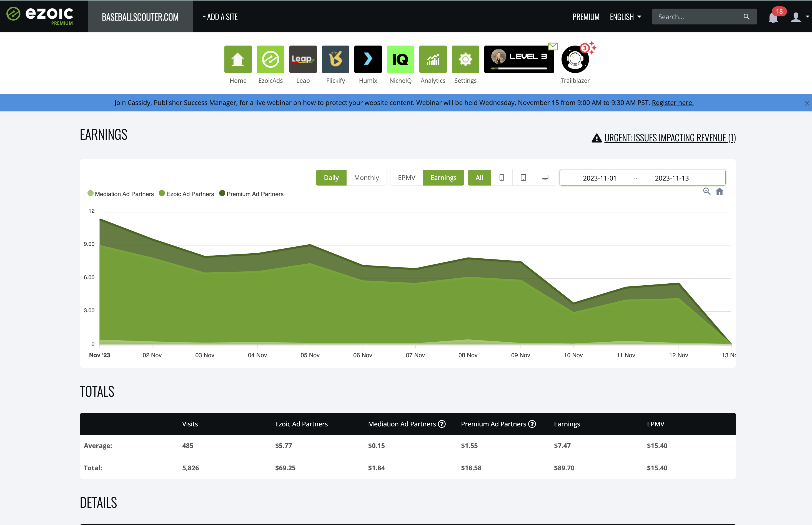The width and height of the screenshot is (812, 525).
Task: Show EPMV in the chart
Action: pyautogui.click(x=407, y=177)
